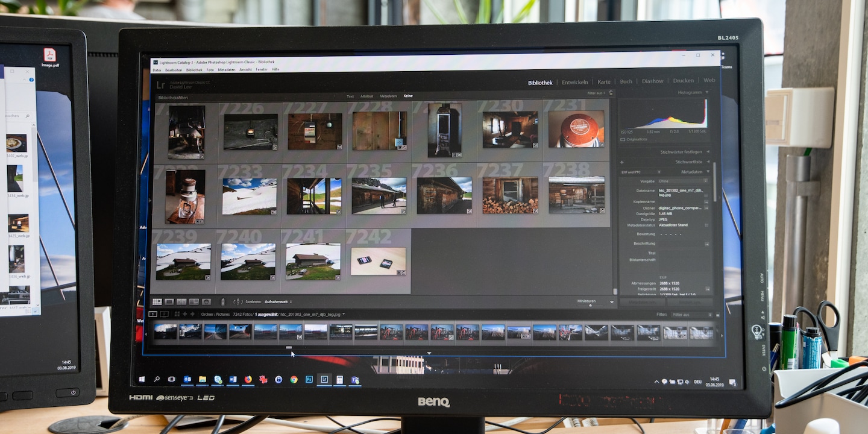Collapse the Histogramm panel
Viewport: 868px width, 434px height.
click(706, 92)
